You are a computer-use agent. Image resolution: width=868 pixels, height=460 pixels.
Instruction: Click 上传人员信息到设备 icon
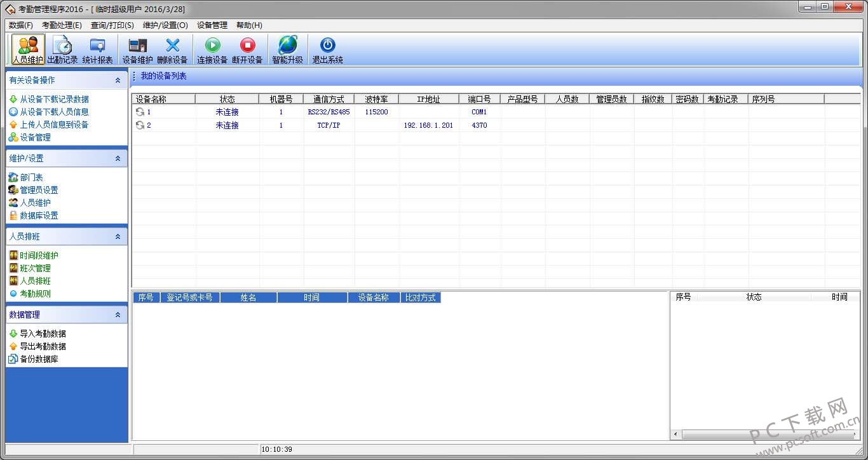pos(13,125)
